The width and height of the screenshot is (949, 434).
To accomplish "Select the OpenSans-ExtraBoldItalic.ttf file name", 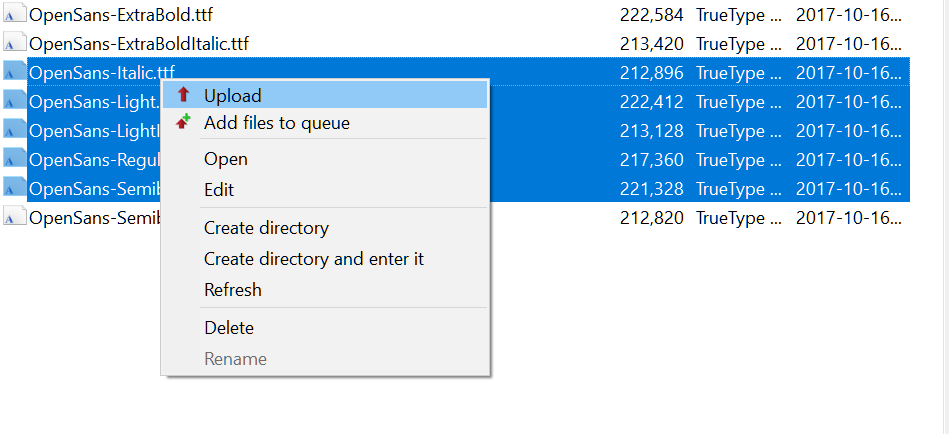I will tap(139, 44).
